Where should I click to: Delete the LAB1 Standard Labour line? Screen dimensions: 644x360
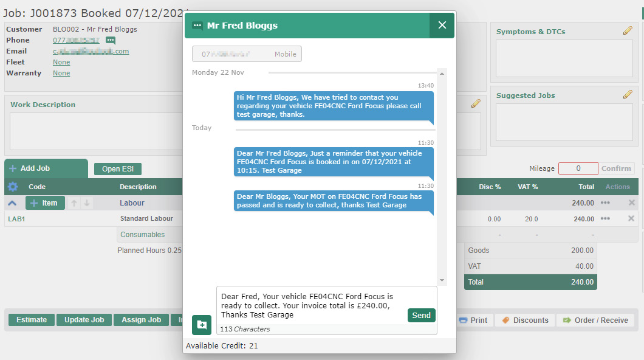[x=631, y=219]
